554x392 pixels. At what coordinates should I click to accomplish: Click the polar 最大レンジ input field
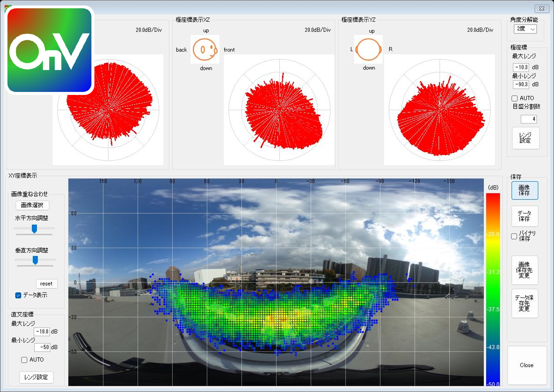(521, 67)
